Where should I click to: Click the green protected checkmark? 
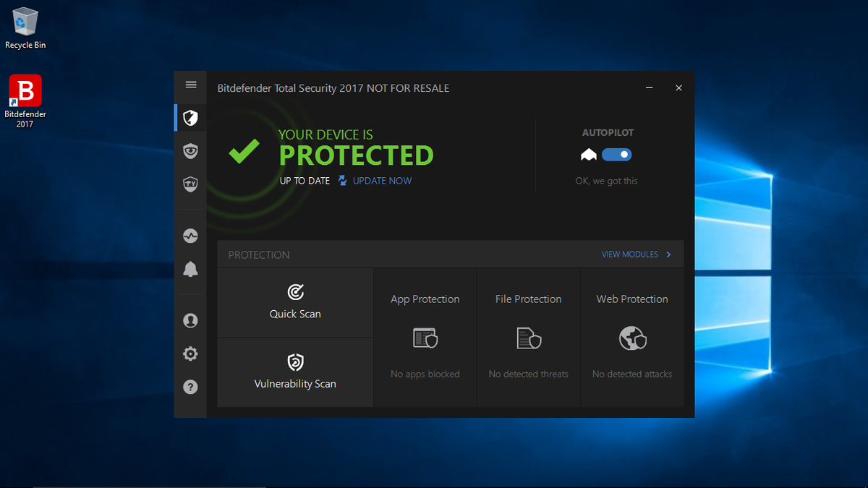click(244, 150)
